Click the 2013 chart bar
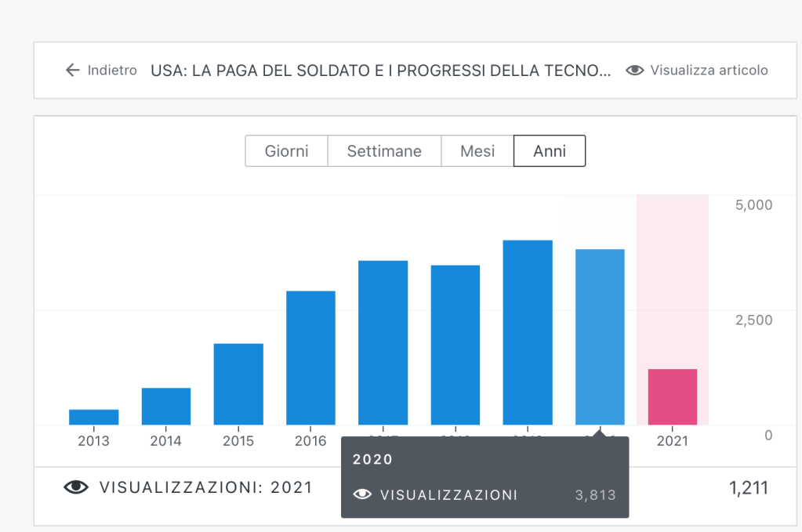Image resolution: width=802 pixels, height=532 pixels. pos(94,417)
